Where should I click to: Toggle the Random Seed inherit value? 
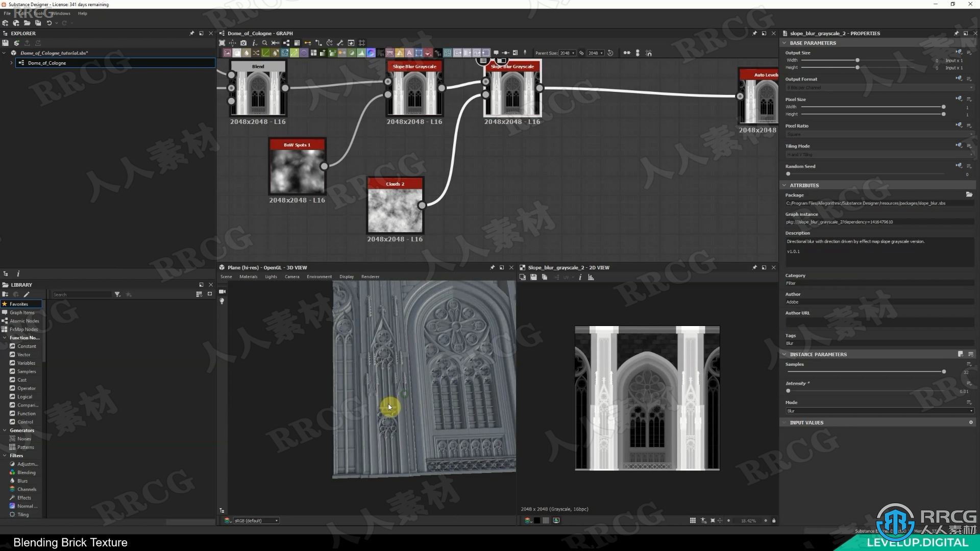click(959, 165)
